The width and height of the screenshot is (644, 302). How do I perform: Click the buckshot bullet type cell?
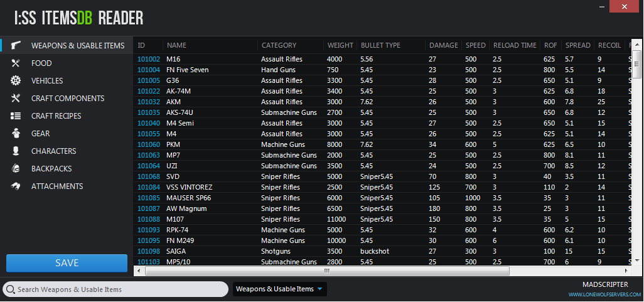375,252
